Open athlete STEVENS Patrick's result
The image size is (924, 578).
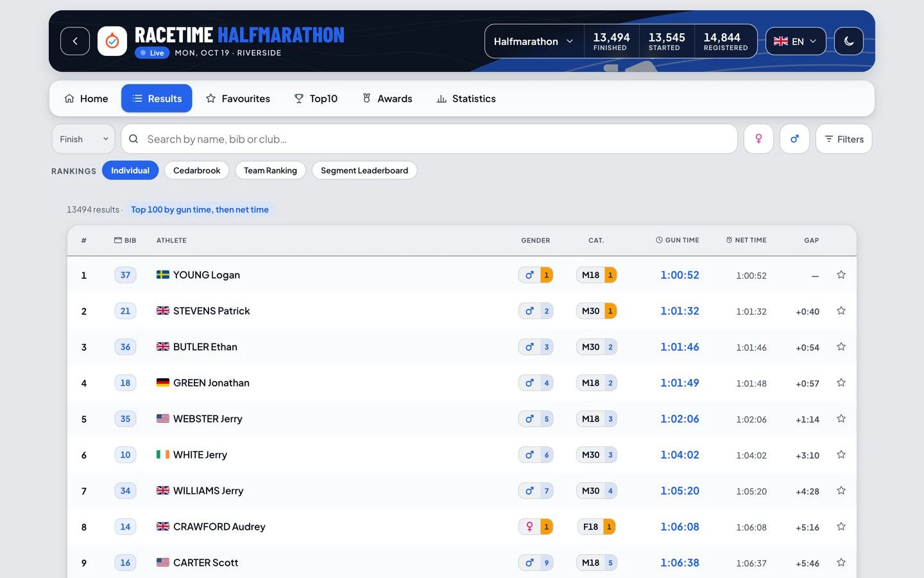pyautogui.click(x=212, y=311)
